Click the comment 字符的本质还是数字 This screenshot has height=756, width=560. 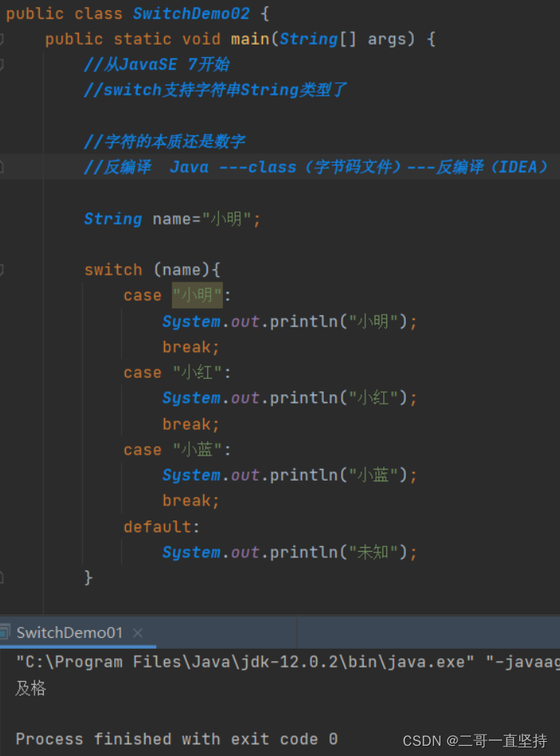click(165, 142)
